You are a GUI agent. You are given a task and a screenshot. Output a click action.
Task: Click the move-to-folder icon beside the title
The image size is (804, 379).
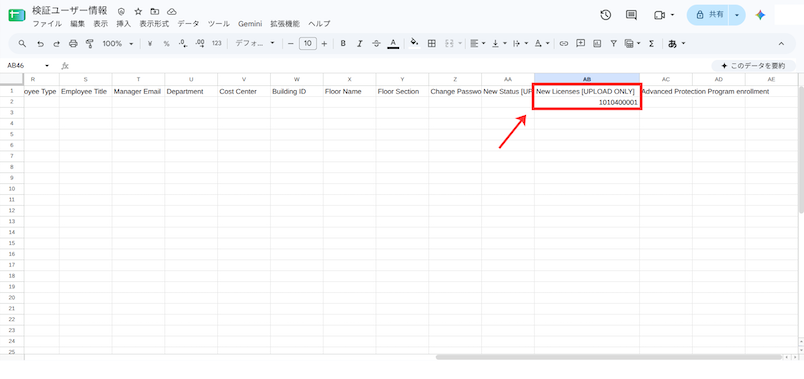(x=154, y=11)
